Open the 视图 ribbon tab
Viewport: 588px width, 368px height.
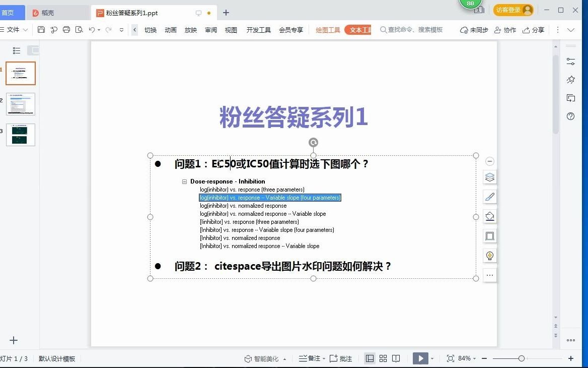(231, 30)
